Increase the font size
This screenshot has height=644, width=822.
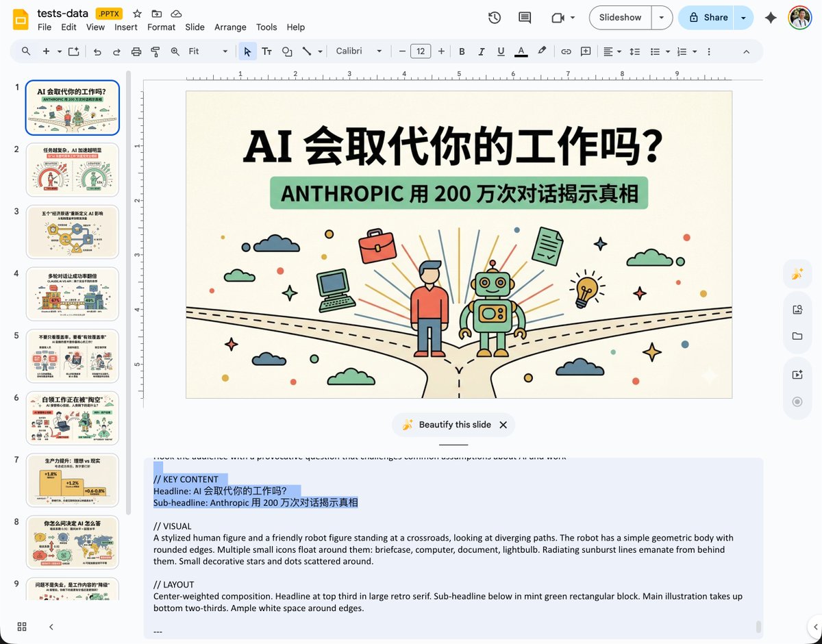pyautogui.click(x=441, y=51)
